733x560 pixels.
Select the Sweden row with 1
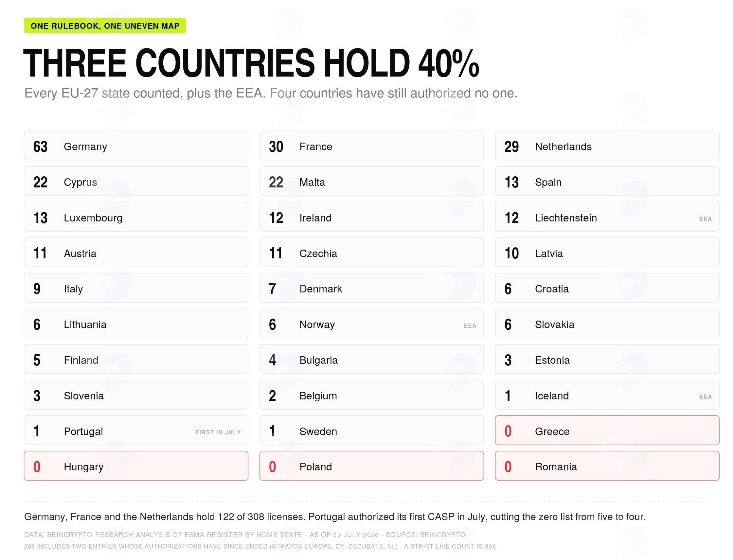coord(371,430)
